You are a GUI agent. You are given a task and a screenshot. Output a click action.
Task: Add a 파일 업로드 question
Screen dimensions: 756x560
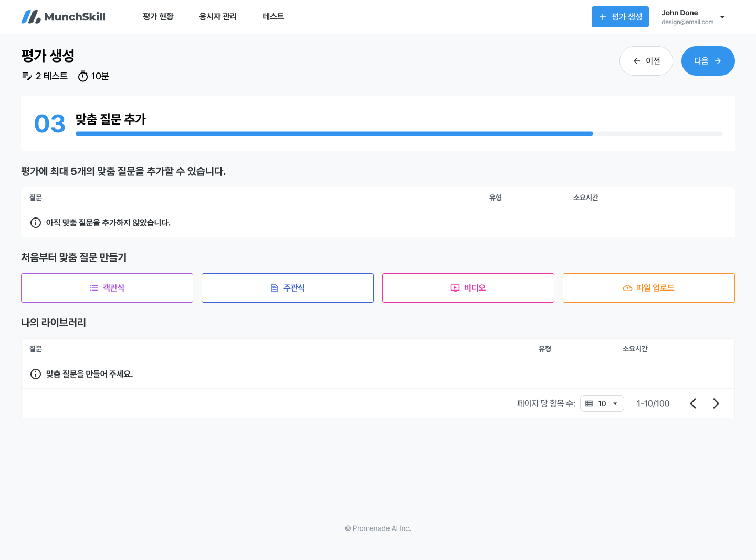tap(649, 288)
